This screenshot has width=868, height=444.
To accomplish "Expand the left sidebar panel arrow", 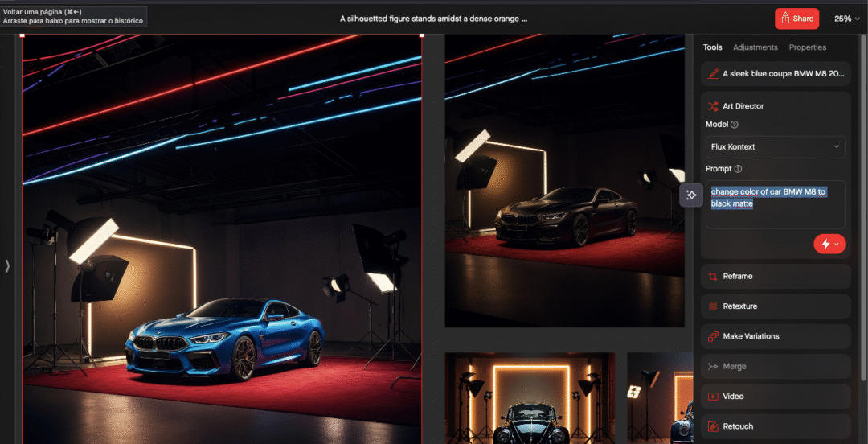I will (x=8, y=265).
